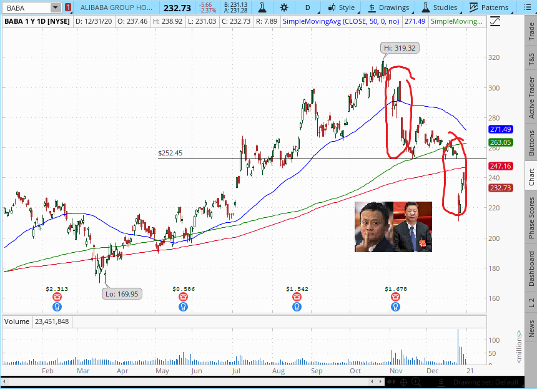Screen dimensions: 537x392
Task: Click the green truncated SimpleMoving... study label
Action: (456, 22)
